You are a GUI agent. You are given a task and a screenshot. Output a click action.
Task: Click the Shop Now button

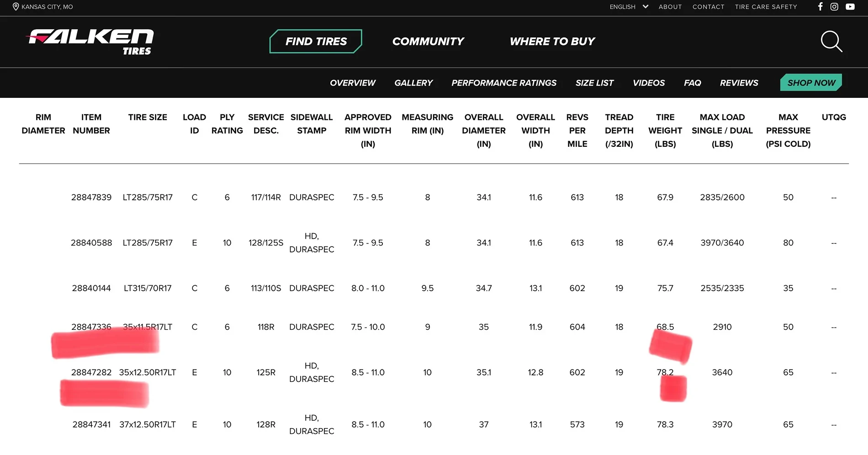coord(811,83)
